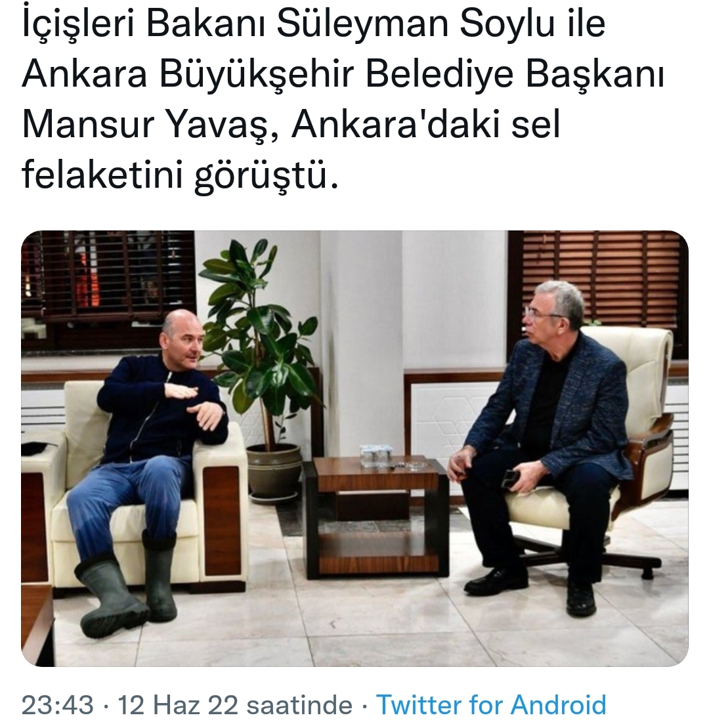Click the name Süleyman Soylu in tweet

pos(416,23)
